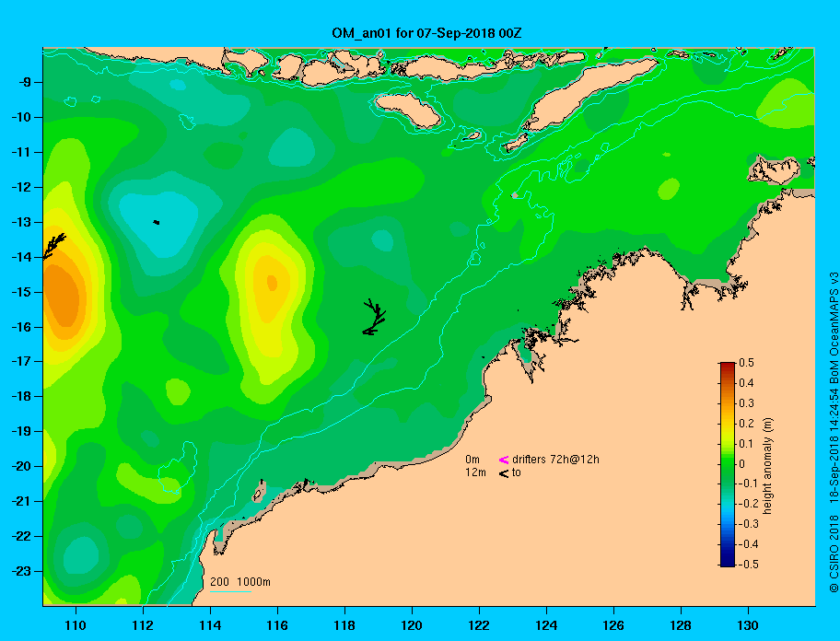Click the -0.1 colorbar tick label
Image resolution: width=840 pixels, height=641 pixels.
point(749,484)
